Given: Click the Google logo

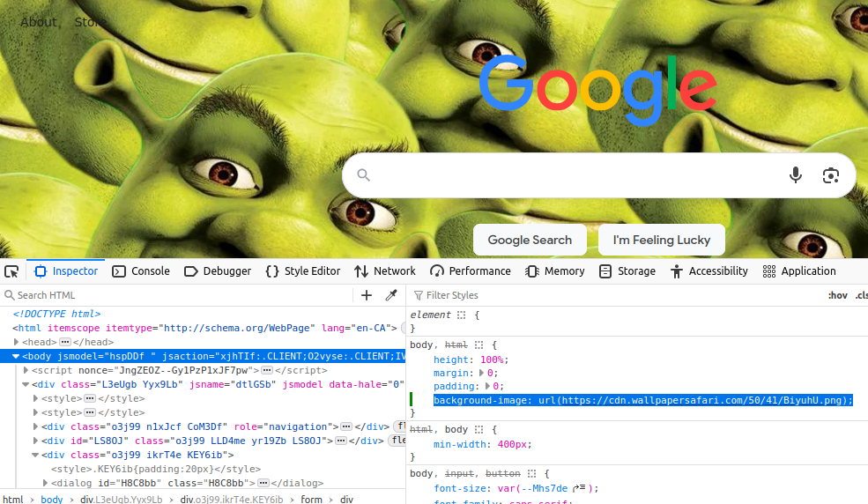Looking at the screenshot, I should click(597, 90).
